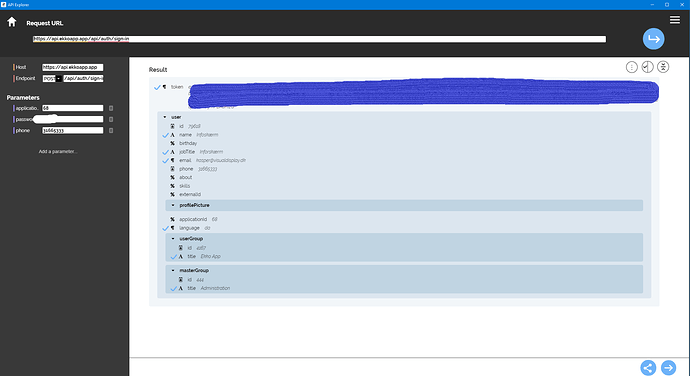Delete the phone parameter

(x=111, y=130)
